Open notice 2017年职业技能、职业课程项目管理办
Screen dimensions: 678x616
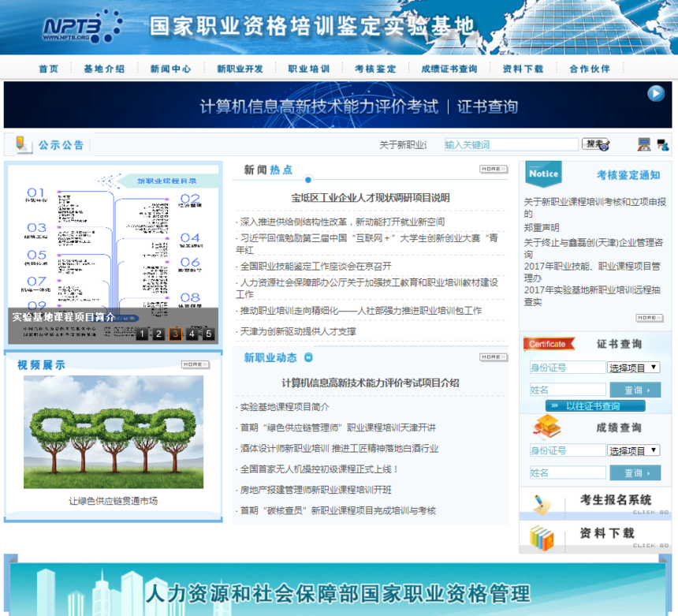click(592, 271)
